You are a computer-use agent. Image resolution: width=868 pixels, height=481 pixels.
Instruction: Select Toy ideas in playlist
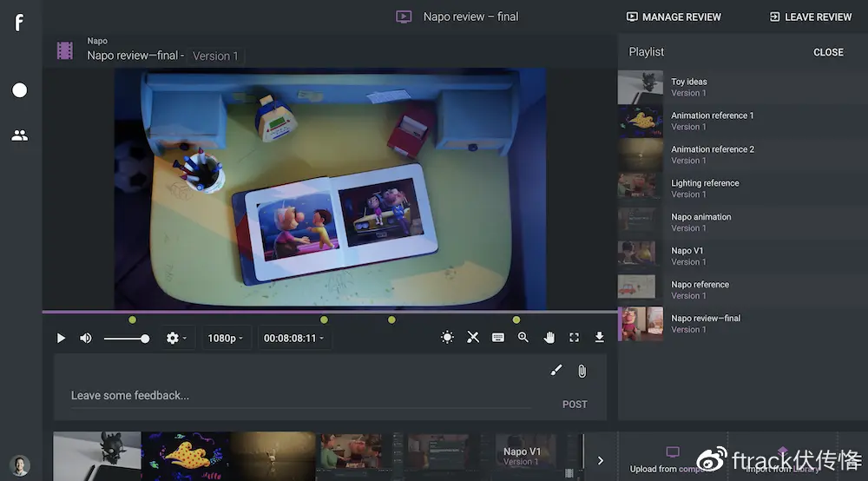(x=742, y=88)
